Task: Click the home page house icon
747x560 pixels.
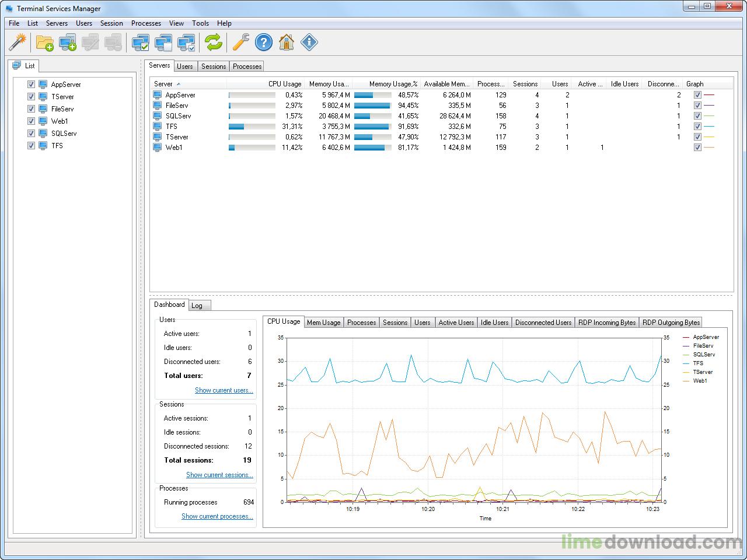Action: pos(287,42)
